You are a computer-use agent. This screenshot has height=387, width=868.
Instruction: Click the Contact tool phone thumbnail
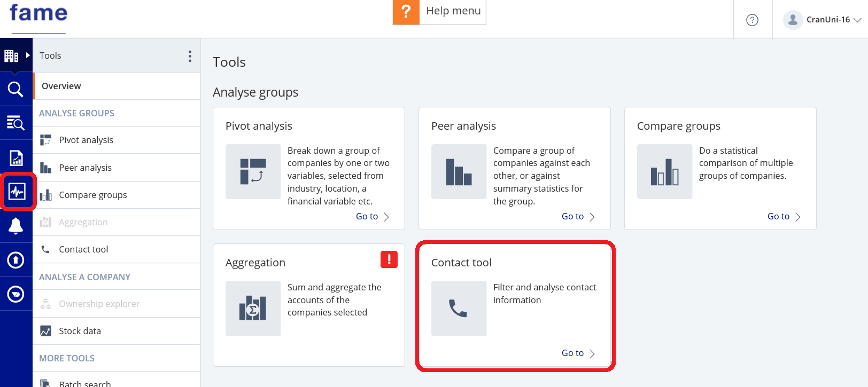point(459,308)
